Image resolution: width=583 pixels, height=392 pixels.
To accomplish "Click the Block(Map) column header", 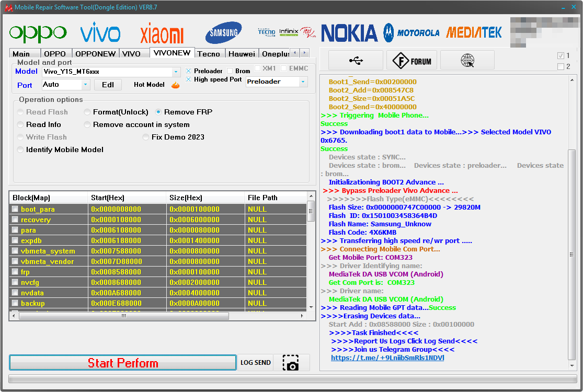I will pos(48,198).
